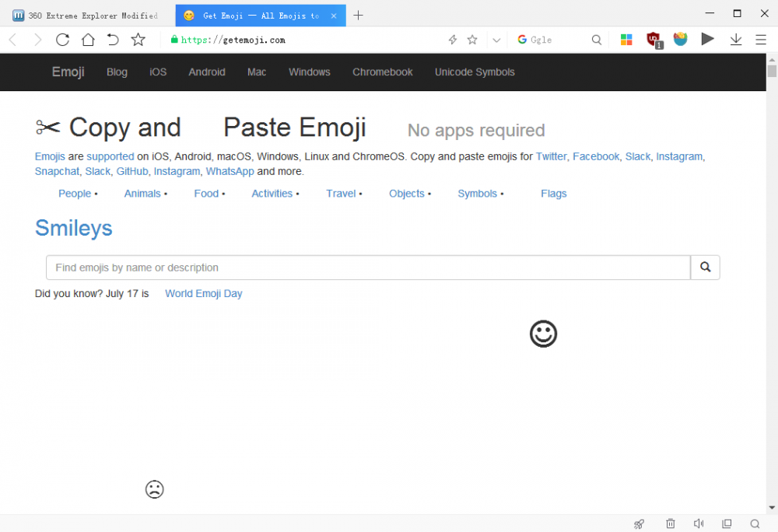Go to the browser home page
This screenshot has width=778, height=532.
click(x=88, y=40)
